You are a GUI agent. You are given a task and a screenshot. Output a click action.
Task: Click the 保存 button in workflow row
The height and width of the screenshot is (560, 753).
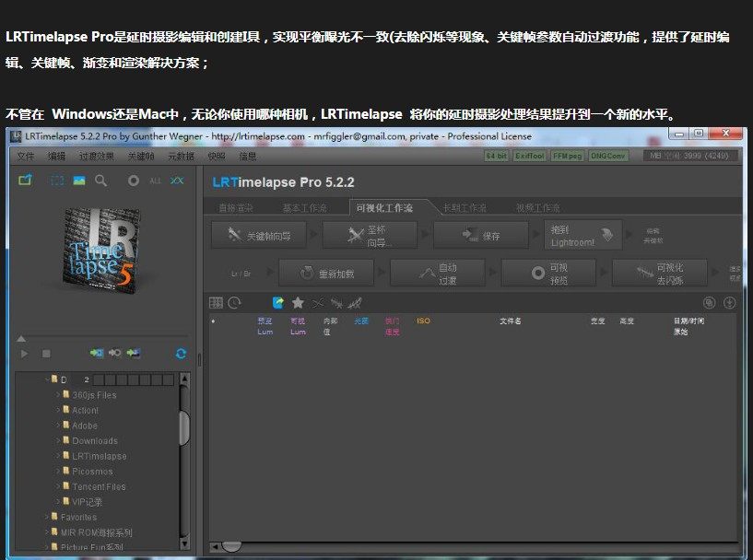(481, 235)
